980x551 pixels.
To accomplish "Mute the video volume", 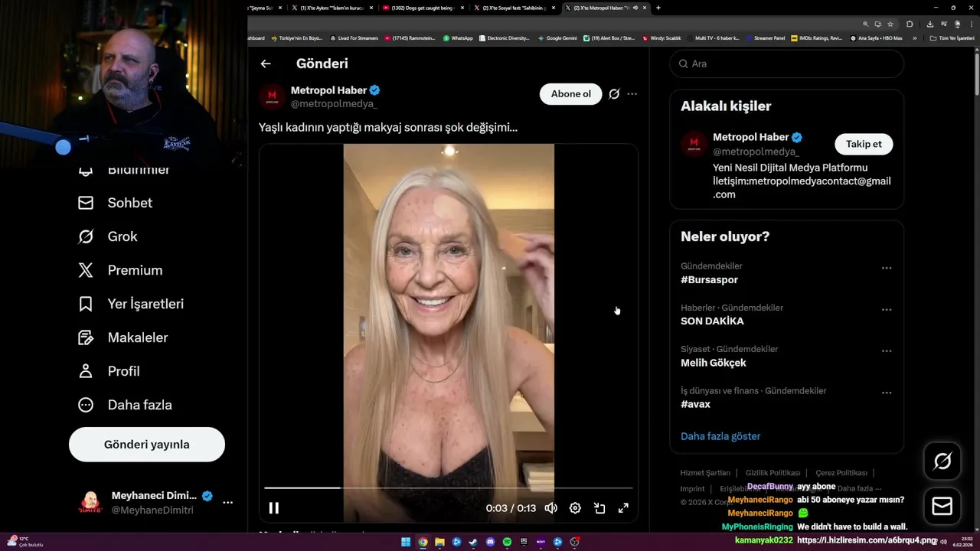I will click(550, 508).
